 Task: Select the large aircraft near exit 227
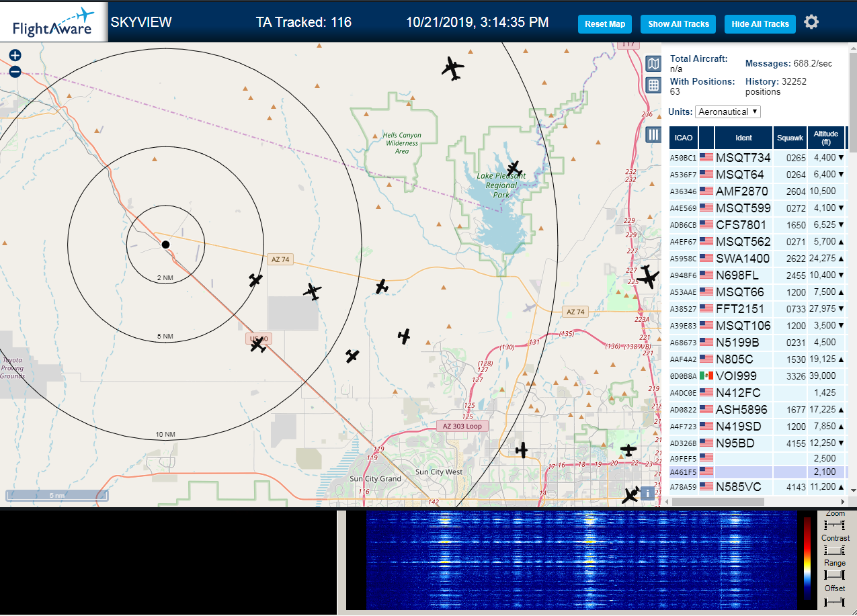pyautogui.click(x=648, y=277)
